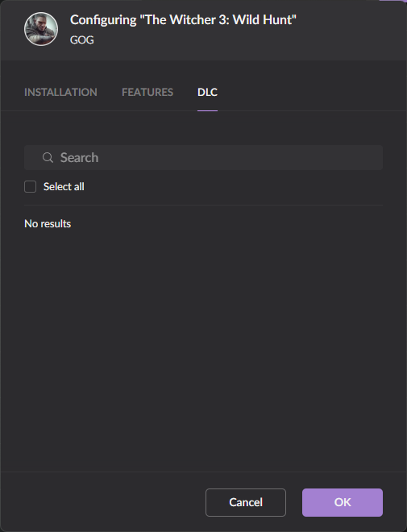Click the magnifying glass search icon
This screenshot has height=532, width=407.
coord(48,157)
